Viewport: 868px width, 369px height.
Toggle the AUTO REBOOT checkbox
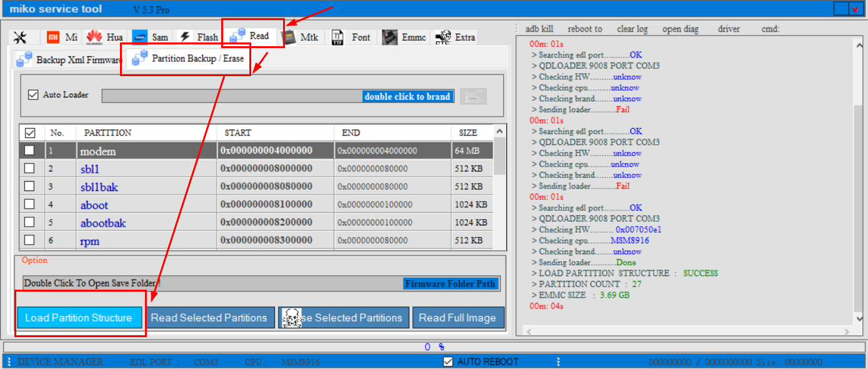pos(447,362)
